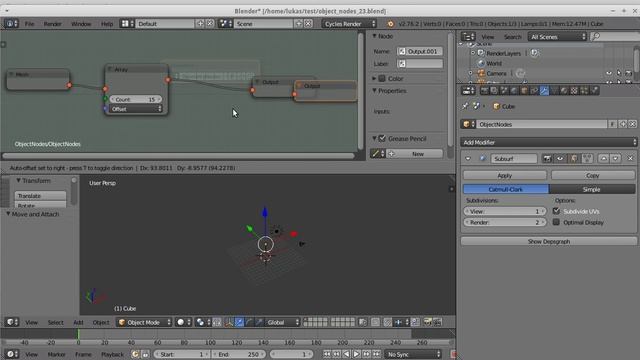Click the Blender logo in info header
This screenshot has height=360, width=640.
click(391, 24)
